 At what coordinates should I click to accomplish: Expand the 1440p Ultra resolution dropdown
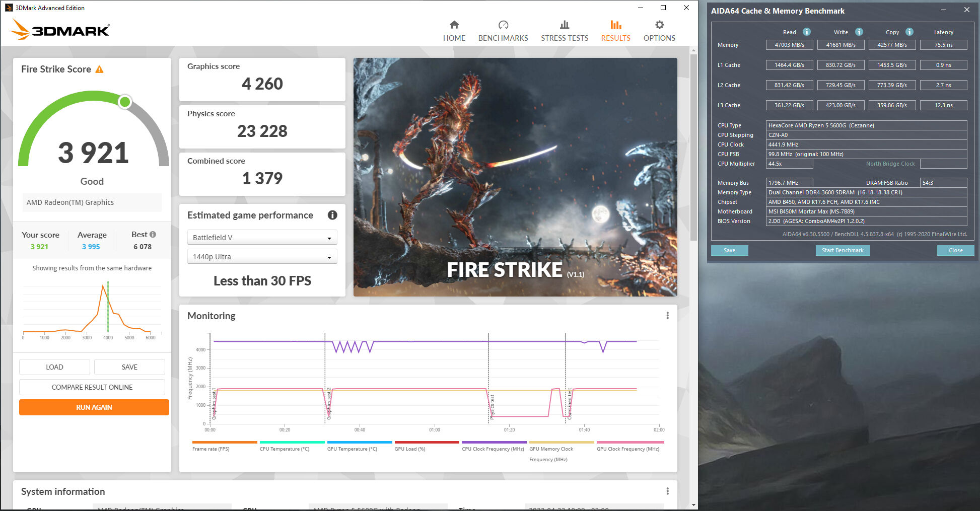262,257
